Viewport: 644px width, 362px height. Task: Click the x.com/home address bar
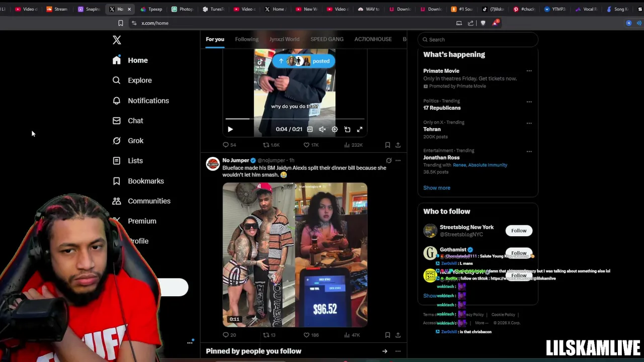pos(155,23)
